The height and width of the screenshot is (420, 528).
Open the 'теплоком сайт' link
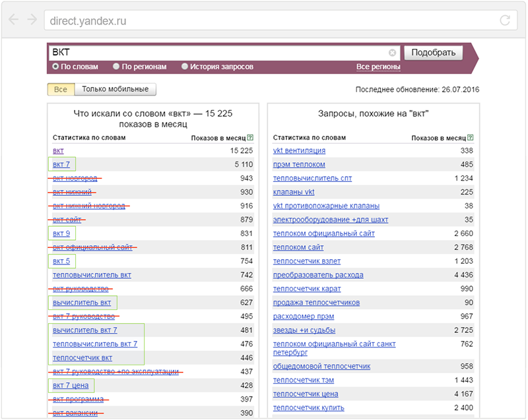click(x=298, y=247)
